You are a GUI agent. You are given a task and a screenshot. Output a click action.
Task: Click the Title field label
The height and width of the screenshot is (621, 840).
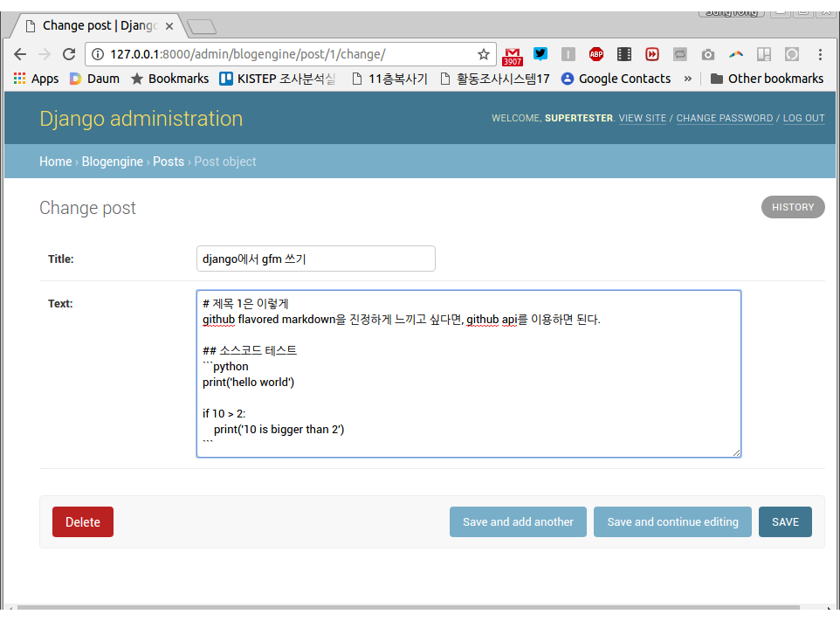coord(61,259)
